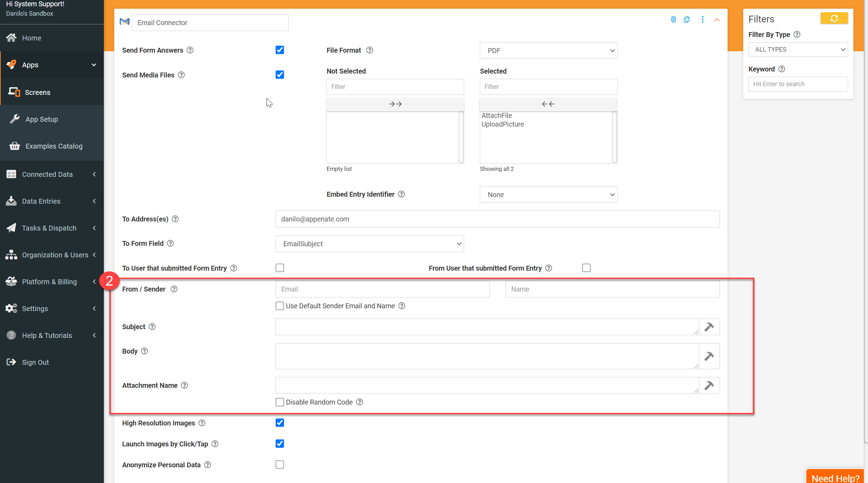Collapse the Email Connector panel chevron
Viewport: 868px width, 483px height.
[x=717, y=20]
